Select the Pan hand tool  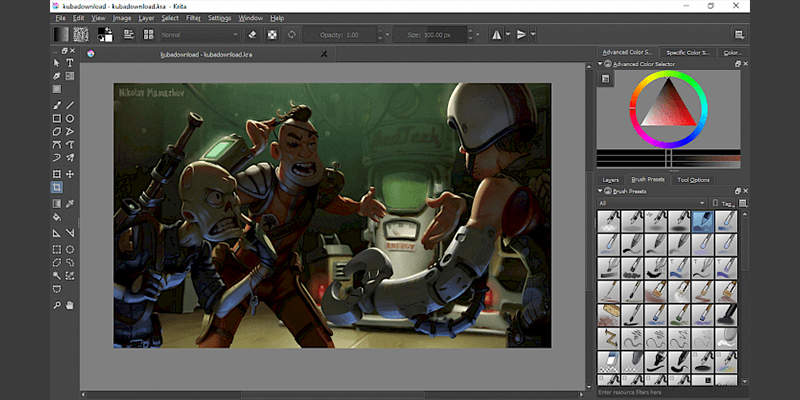[x=70, y=305]
